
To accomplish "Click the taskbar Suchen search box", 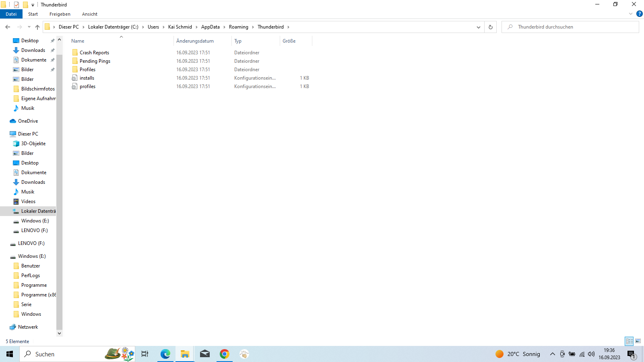I will tap(77, 354).
